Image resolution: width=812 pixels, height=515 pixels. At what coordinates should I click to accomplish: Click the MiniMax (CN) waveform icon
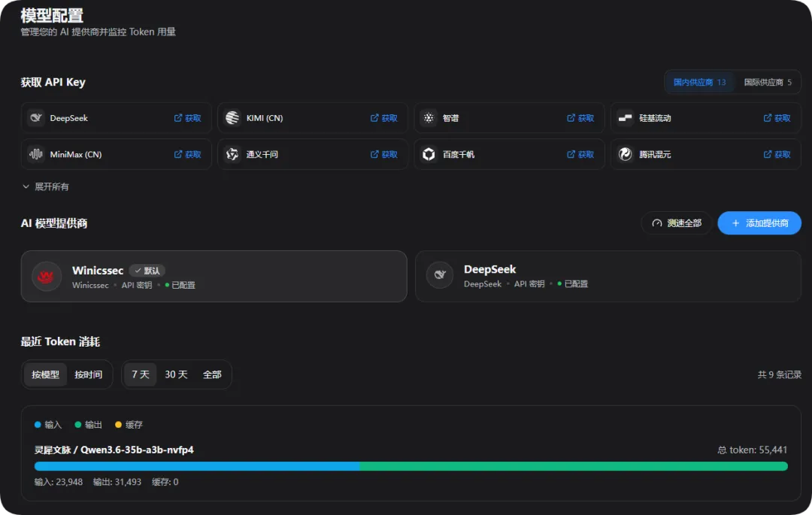coord(36,154)
